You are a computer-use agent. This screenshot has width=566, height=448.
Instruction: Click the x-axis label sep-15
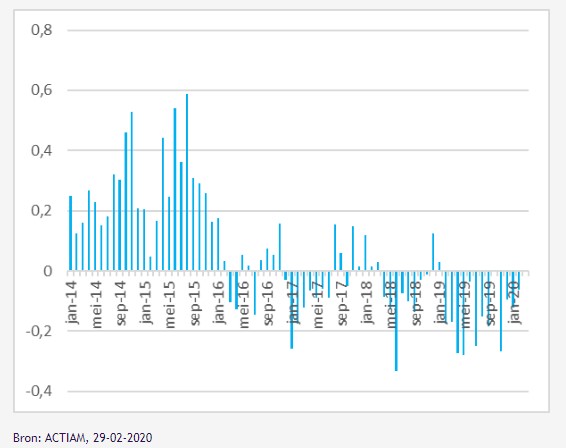tap(195, 304)
